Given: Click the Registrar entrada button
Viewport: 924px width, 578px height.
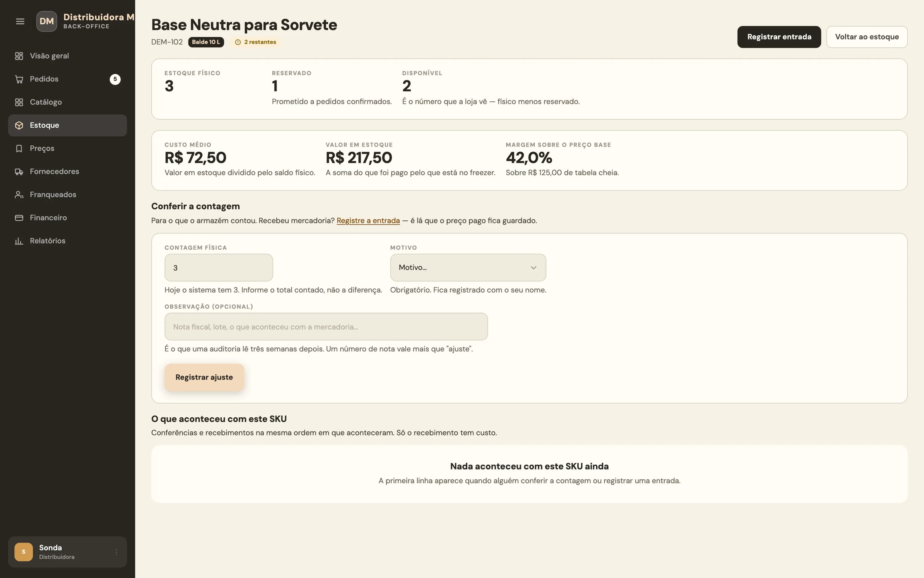Looking at the screenshot, I should pyautogui.click(x=779, y=37).
